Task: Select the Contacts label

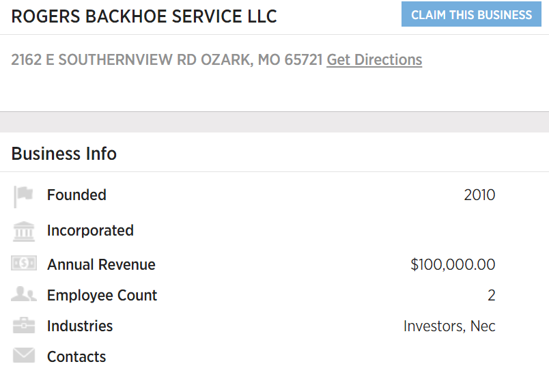Action: (76, 357)
